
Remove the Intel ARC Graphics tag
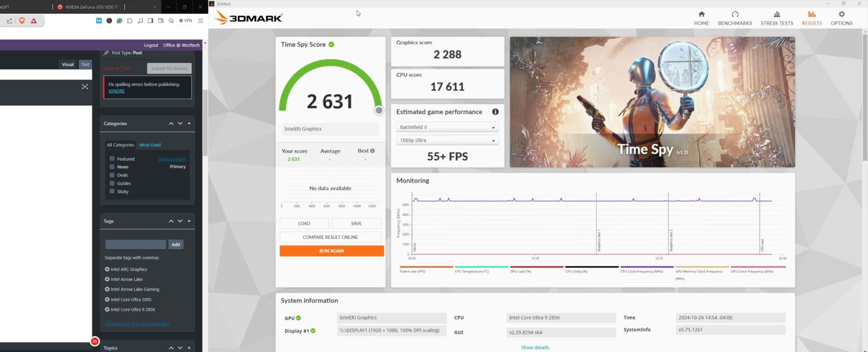107,269
